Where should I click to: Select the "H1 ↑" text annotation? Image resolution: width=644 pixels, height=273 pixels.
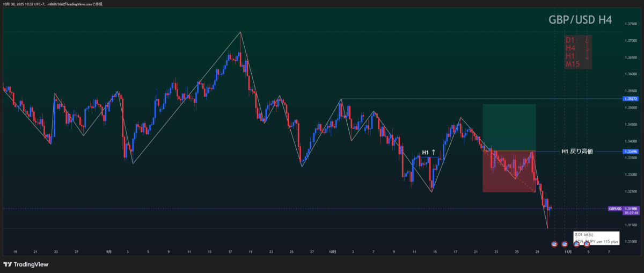(429, 153)
